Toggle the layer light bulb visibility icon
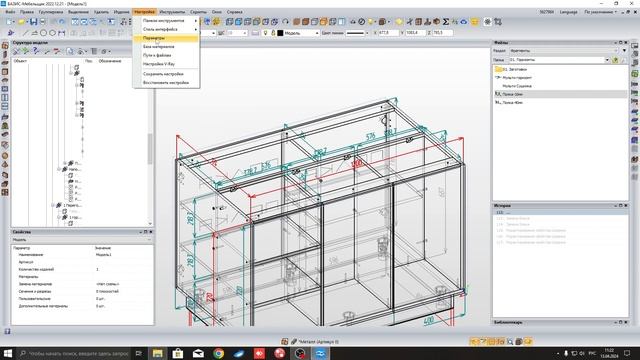The width and height of the screenshot is (640, 360). pyautogui.click(x=265, y=33)
